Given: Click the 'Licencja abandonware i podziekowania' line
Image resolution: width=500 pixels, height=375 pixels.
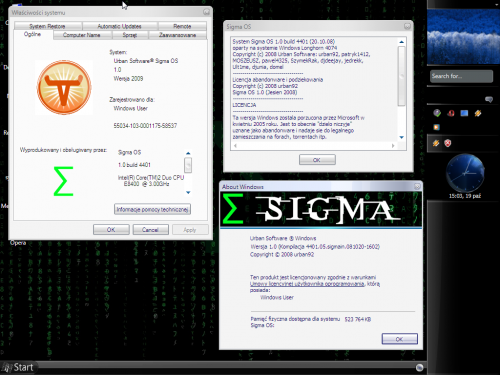Looking at the screenshot, I should [278, 80].
